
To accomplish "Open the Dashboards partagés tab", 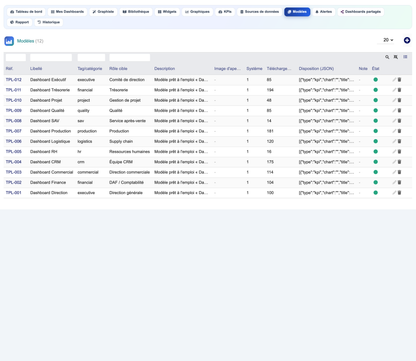I will 361,12.
